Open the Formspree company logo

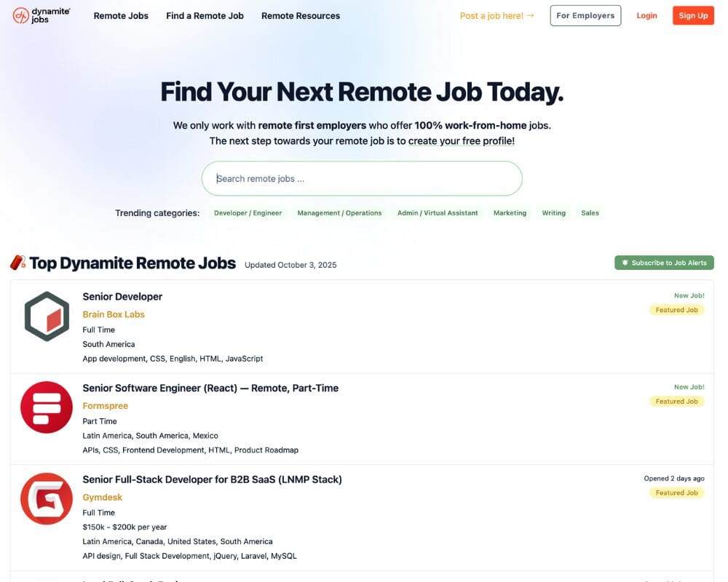[x=47, y=407]
